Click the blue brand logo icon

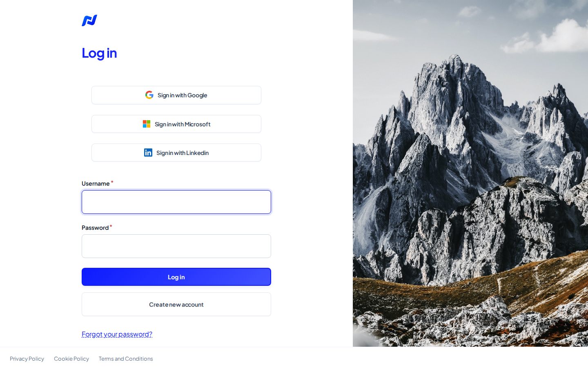(x=89, y=20)
